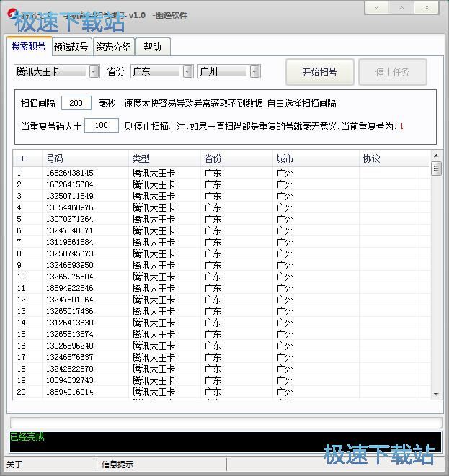449x476 pixels.
Task: Click the scan interval field showing 200
Action: click(76, 103)
